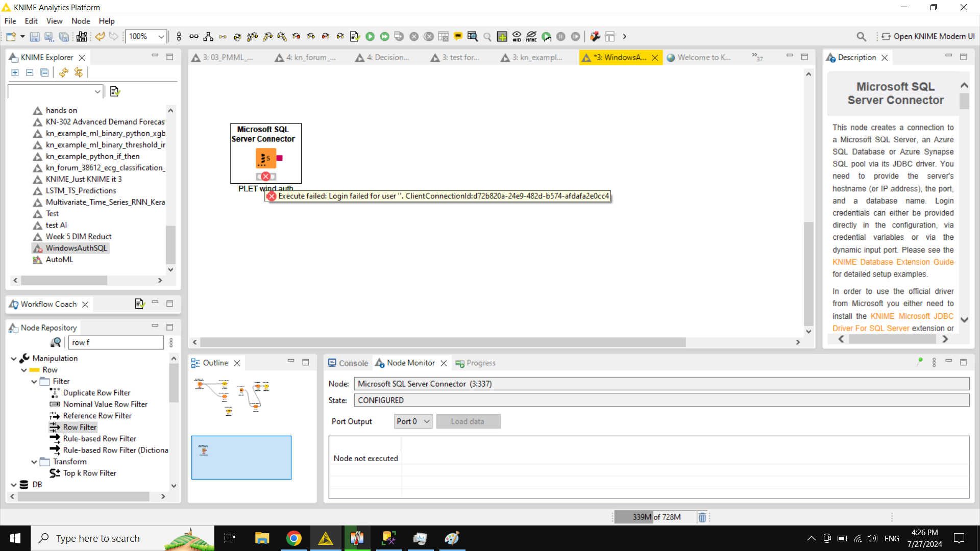
Task: Switch to the Console tab
Action: [348, 363]
